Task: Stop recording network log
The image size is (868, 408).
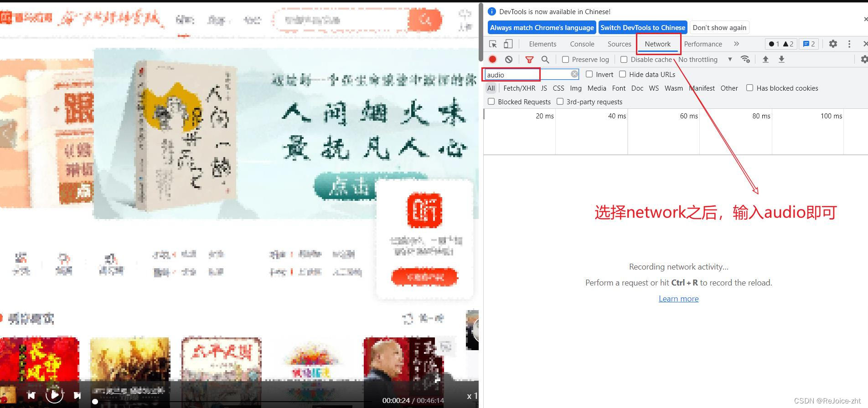Action: click(x=493, y=59)
